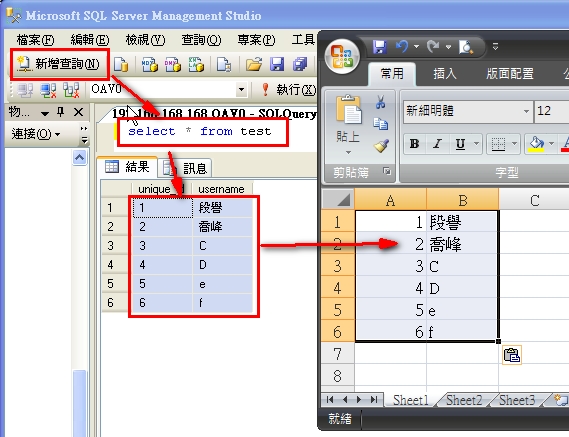Open Object Explorer panel options dropdown arrow

tap(45, 114)
